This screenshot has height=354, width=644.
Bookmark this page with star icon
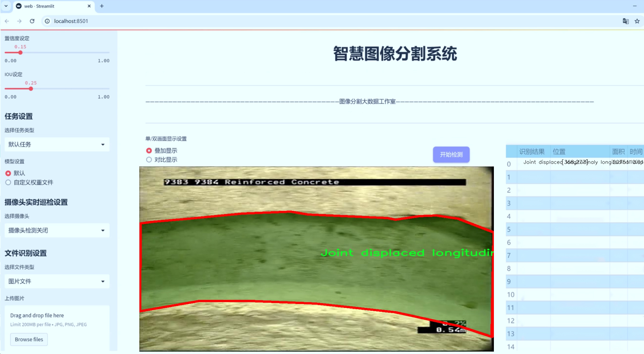tap(637, 21)
